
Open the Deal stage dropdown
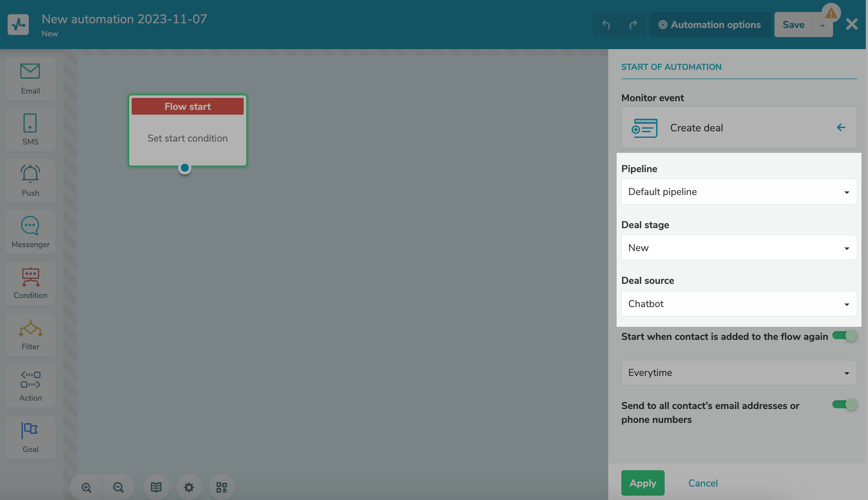coord(739,248)
